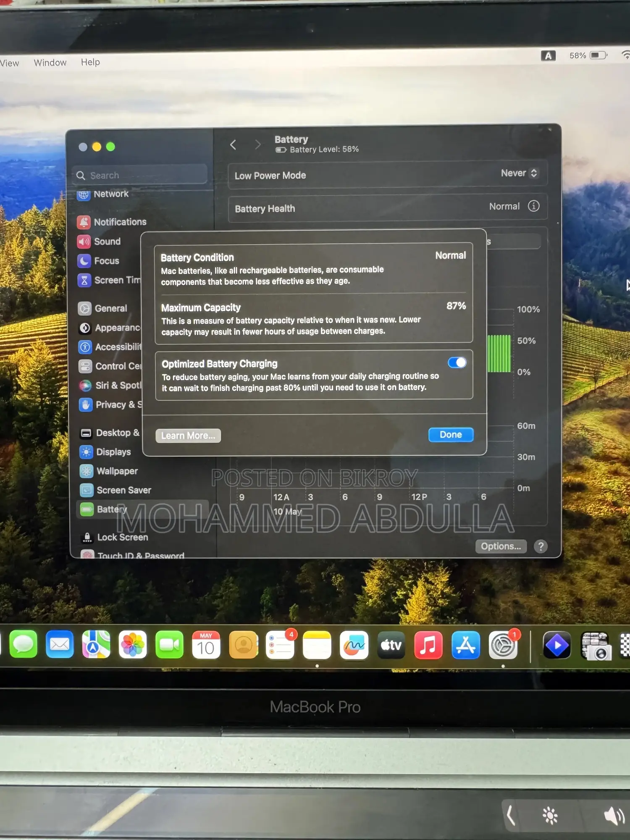This screenshot has height=840, width=630.
Task: Select General in the sidebar
Action: click(102, 308)
